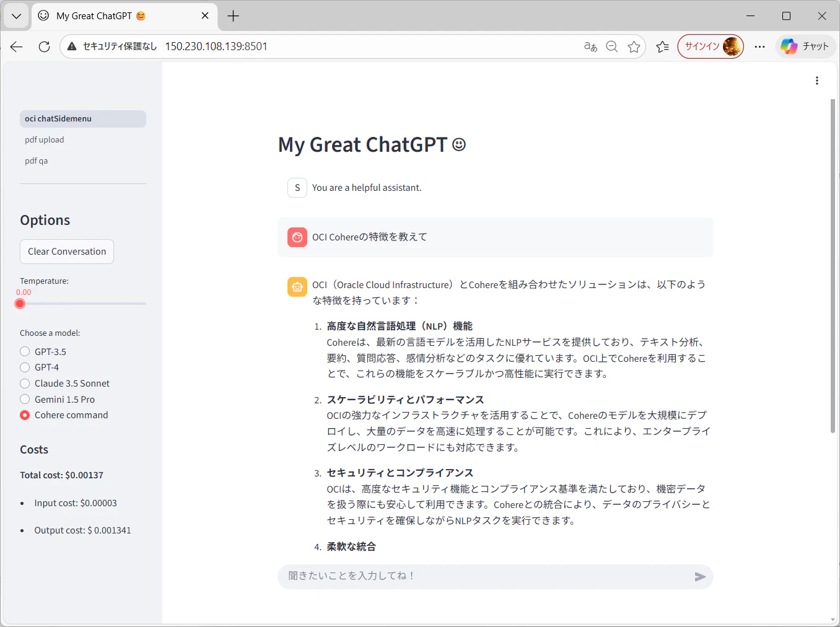Image resolution: width=840 pixels, height=627 pixels.
Task: Open the favorites list icon
Action: pos(662,46)
